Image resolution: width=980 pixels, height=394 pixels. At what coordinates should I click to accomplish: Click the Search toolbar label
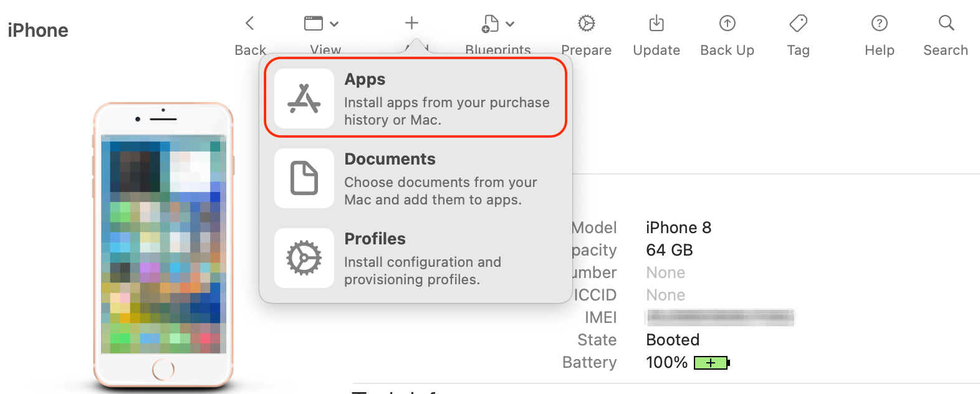point(946,50)
